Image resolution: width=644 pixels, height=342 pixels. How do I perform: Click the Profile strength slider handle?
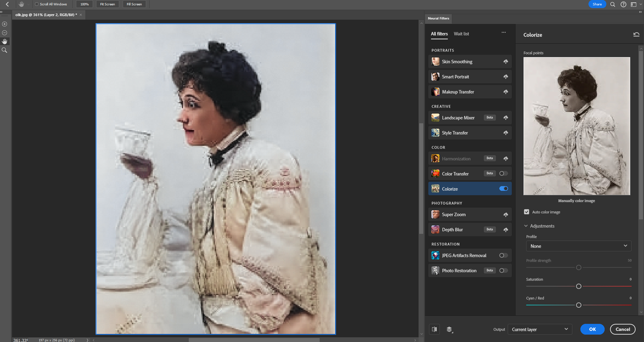pos(579,268)
